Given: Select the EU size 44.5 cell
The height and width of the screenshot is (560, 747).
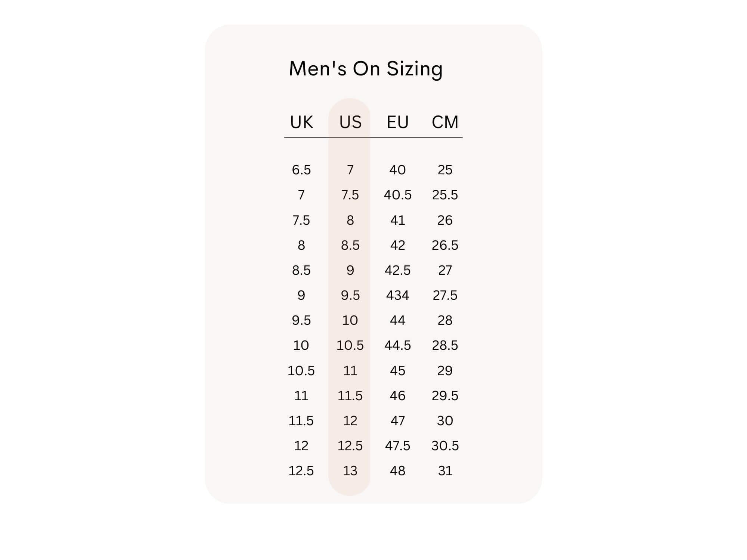Looking at the screenshot, I should point(397,345).
